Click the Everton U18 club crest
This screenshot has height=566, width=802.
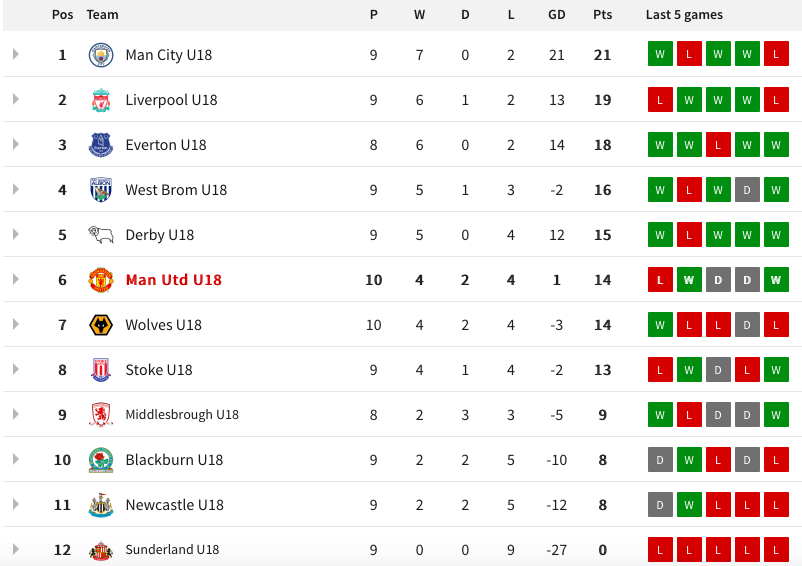pos(101,145)
